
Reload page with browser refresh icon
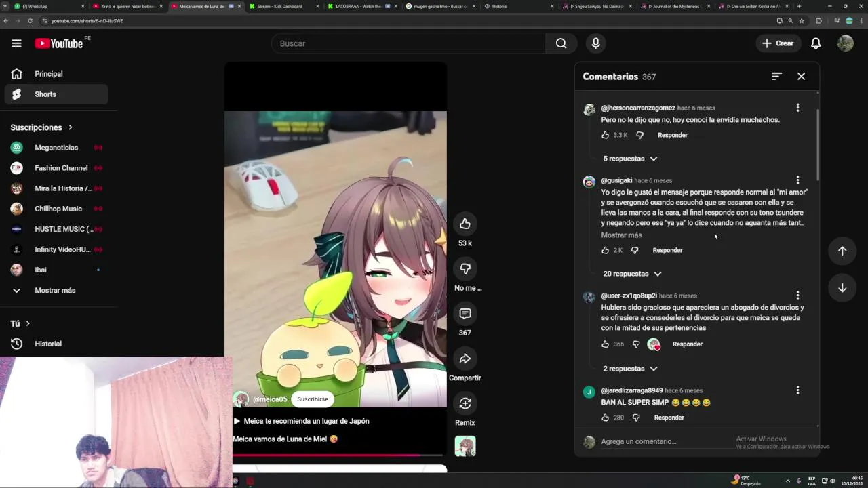(x=30, y=21)
